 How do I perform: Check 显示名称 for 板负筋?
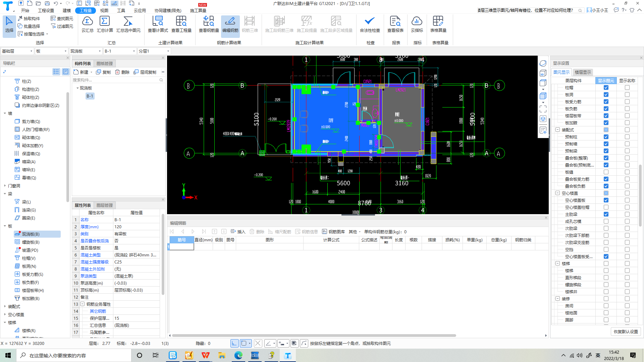[627, 109]
